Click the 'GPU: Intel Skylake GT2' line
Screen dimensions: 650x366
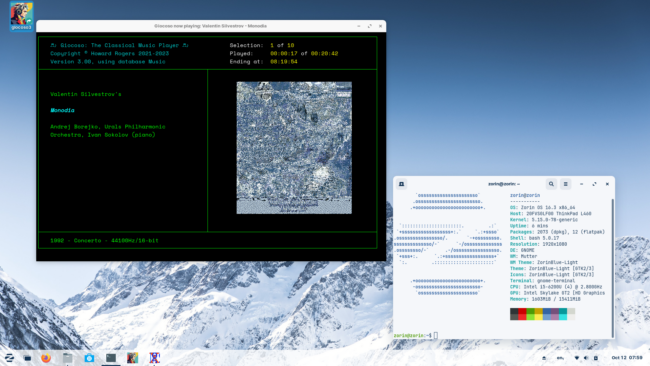pyautogui.click(x=558, y=293)
